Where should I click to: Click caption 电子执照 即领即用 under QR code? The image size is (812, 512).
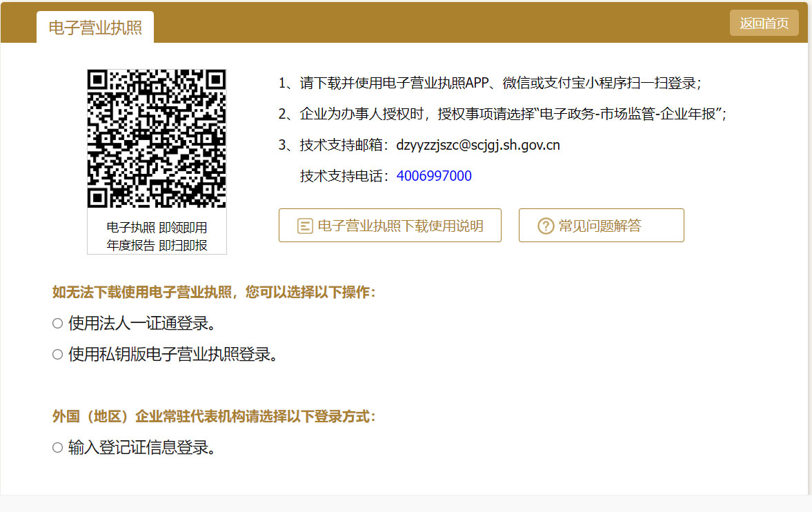tap(157, 228)
